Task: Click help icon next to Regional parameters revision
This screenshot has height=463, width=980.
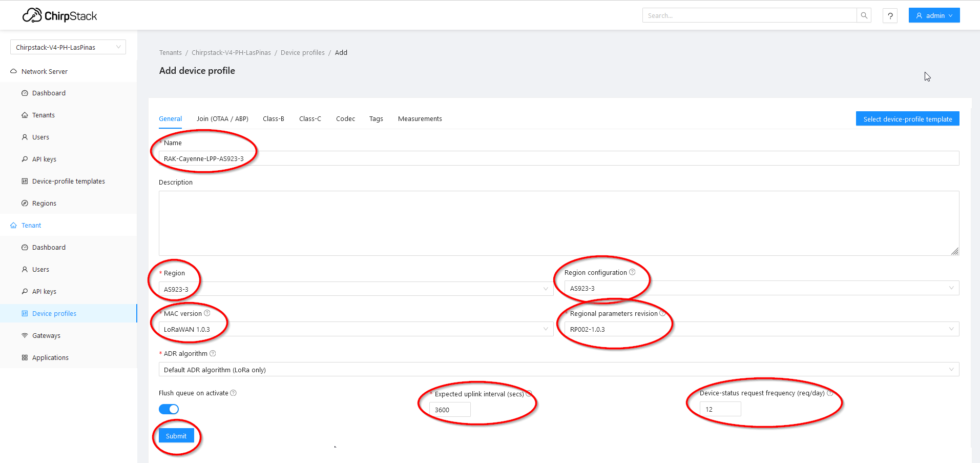Action: click(662, 313)
